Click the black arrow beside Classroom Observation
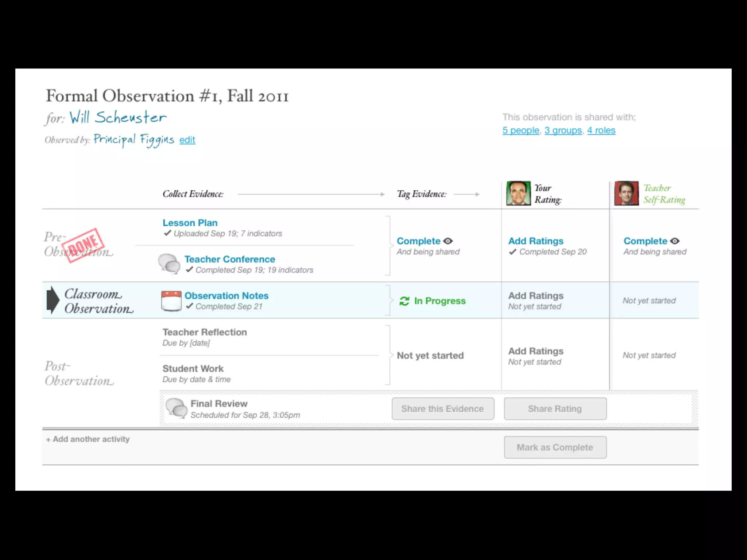The image size is (747, 560). click(x=53, y=300)
